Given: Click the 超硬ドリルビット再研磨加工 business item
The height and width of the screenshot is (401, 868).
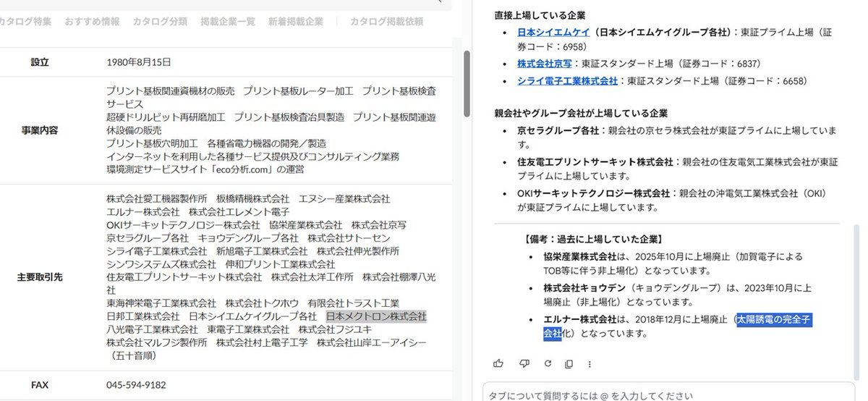Looking at the screenshot, I should [x=165, y=117].
